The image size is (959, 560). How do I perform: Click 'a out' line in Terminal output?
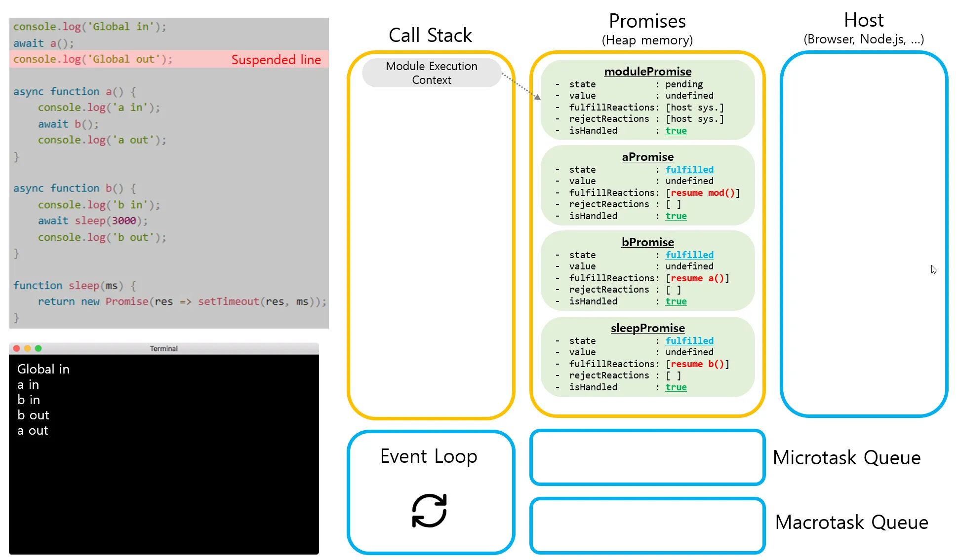coord(33,431)
